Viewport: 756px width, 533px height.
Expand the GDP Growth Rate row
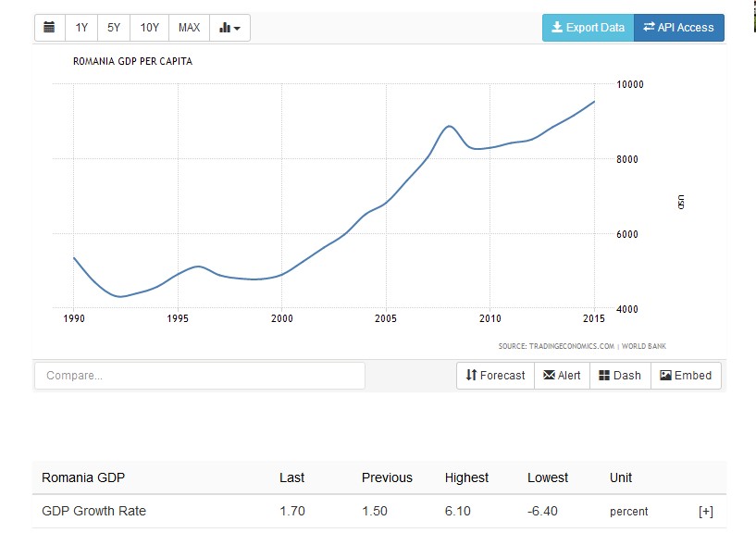pyautogui.click(x=705, y=512)
